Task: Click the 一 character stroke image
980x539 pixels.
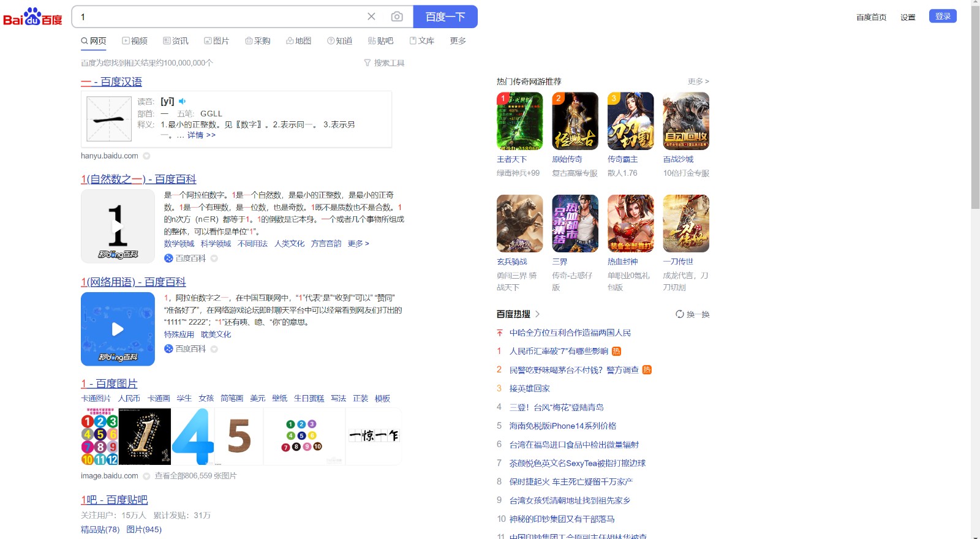Action: click(x=109, y=119)
